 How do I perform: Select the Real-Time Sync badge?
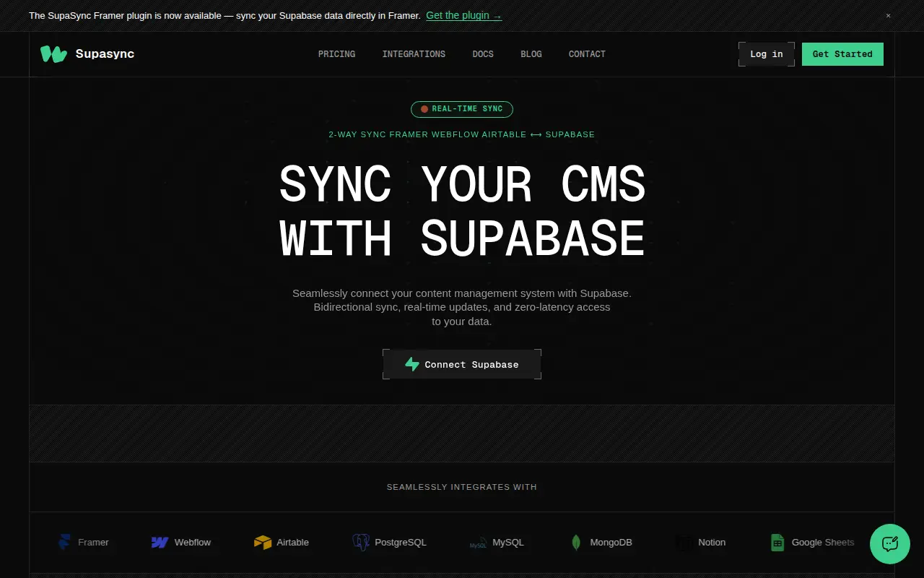pyautogui.click(x=462, y=109)
